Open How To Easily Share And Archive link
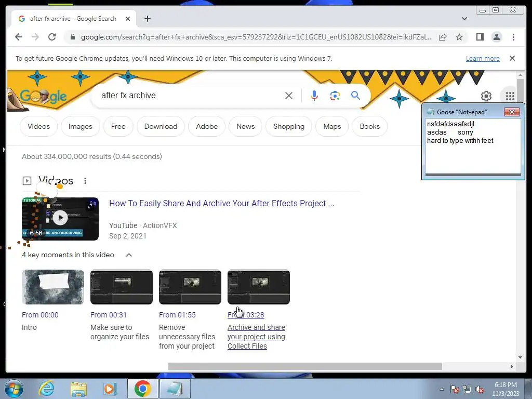This screenshot has height=399, width=532. click(221, 203)
